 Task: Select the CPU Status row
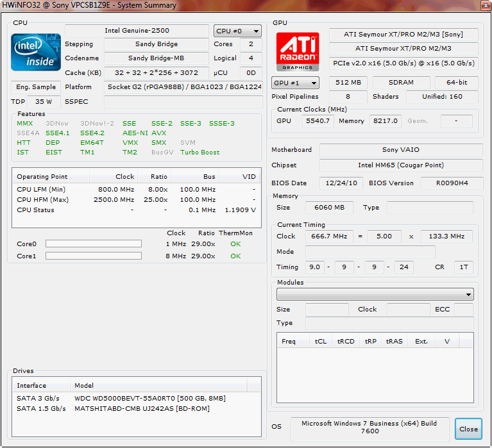tap(137, 210)
